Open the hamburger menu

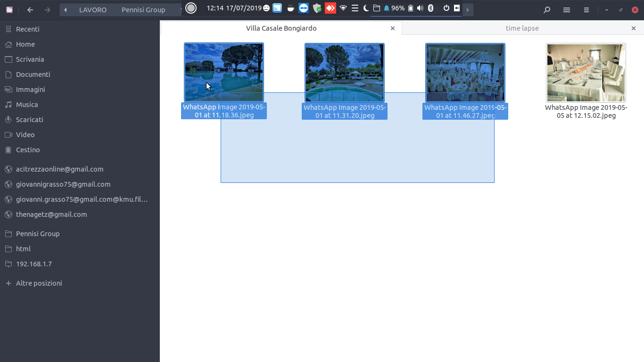586,9
